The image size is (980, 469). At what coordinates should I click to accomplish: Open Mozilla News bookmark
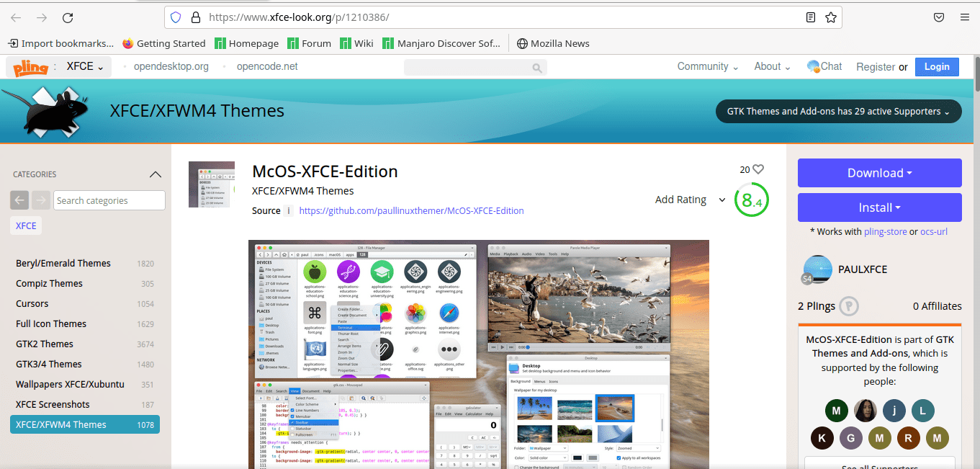tap(553, 43)
